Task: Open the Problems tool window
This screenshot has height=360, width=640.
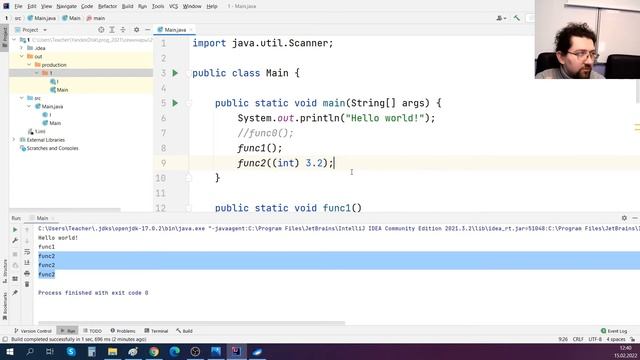Action: pyautogui.click(x=123, y=331)
